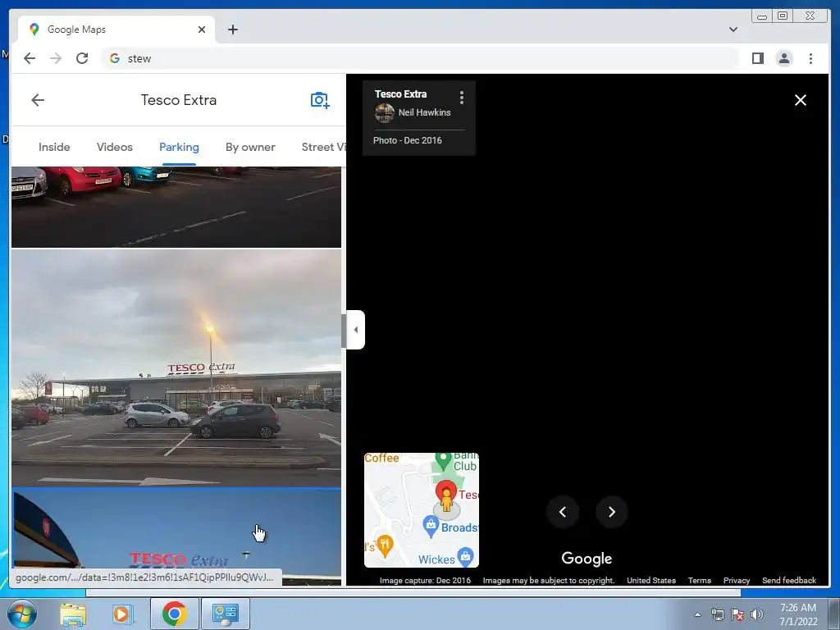The image size is (840, 630).
Task: Add a photo with the camera-plus icon
Action: click(320, 99)
